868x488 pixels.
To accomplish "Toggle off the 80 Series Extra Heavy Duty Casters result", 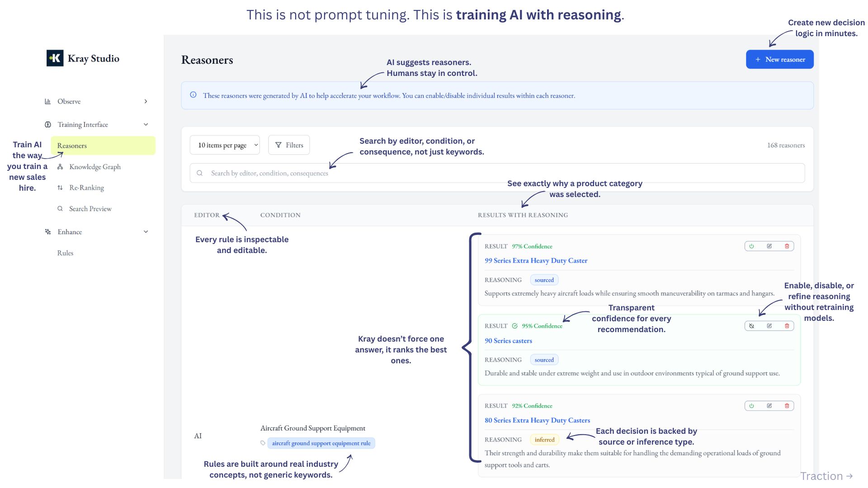I will click(x=751, y=405).
